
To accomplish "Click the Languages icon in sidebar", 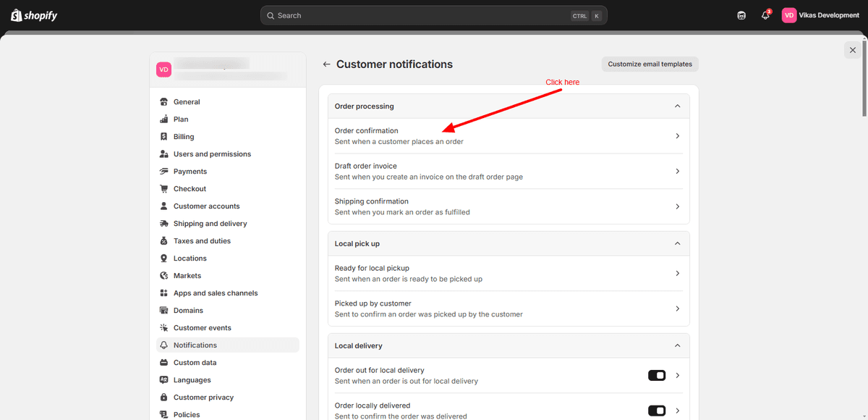I will 164,380.
